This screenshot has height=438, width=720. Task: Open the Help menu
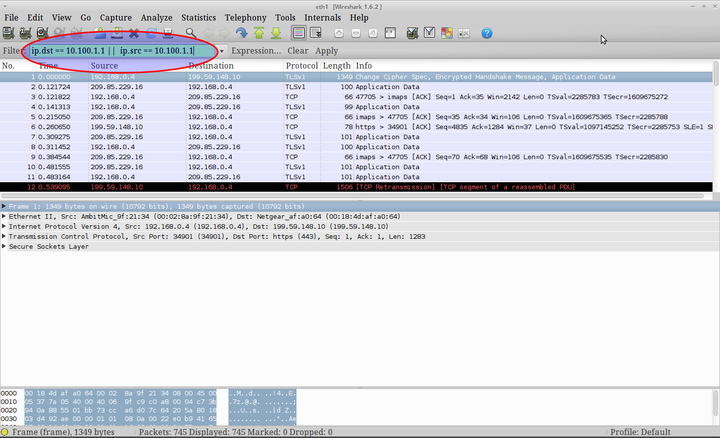[359, 17]
